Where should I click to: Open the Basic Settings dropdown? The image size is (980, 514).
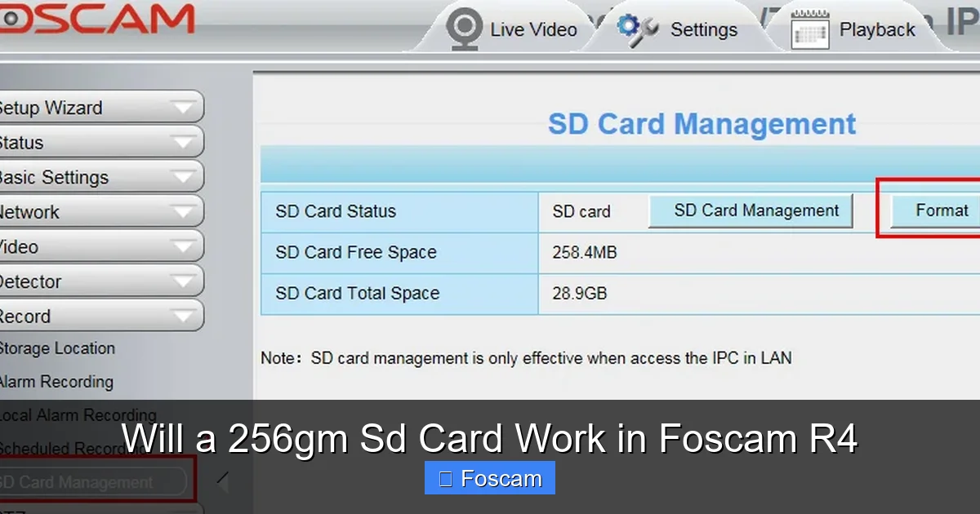(x=98, y=176)
